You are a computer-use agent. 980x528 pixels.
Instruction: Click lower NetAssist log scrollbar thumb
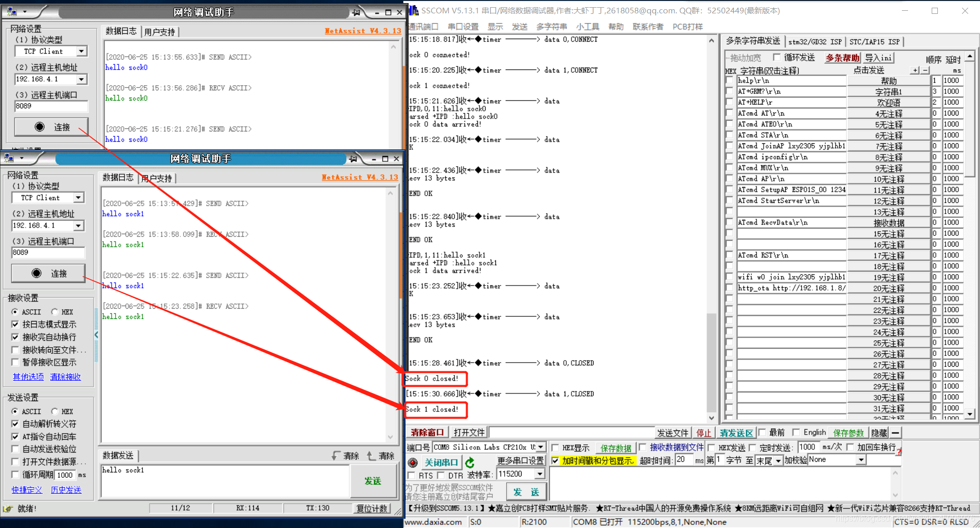click(x=400, y=254)
